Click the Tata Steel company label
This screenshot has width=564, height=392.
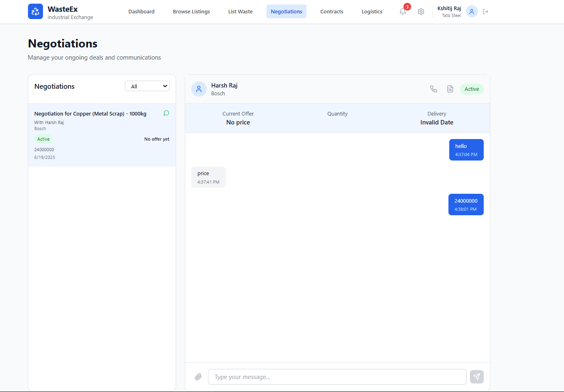tap(451, 15)
